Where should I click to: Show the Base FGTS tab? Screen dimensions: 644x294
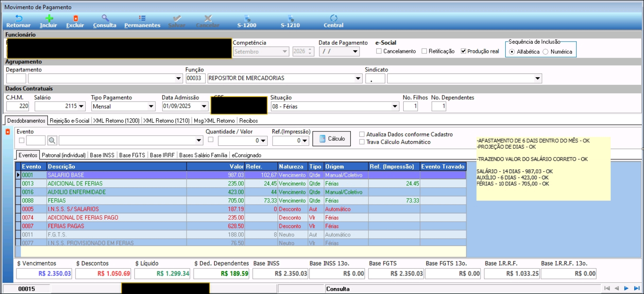pos(132,155)
